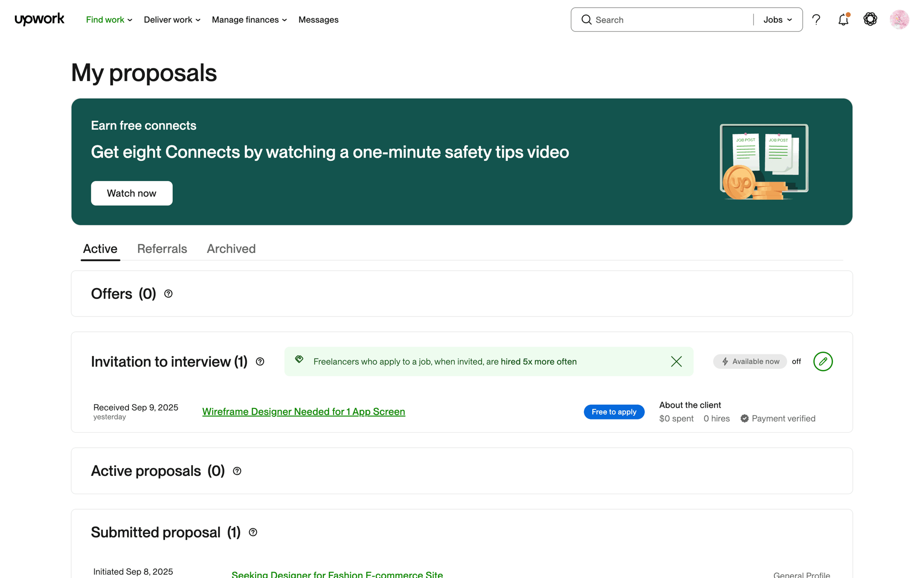This screenshot has width=924, height=578.
Task: Click the Payment verified check icon
Action: [x=744, y=419]
